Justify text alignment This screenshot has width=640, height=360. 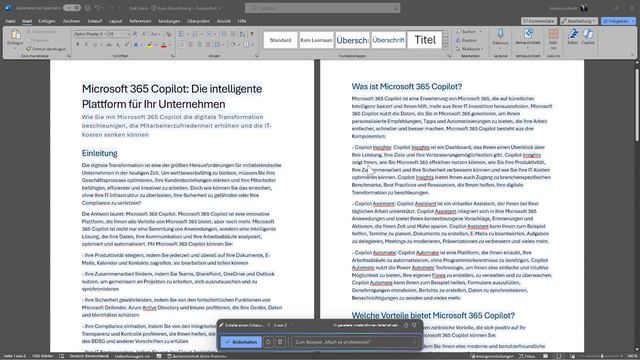[208, 45]
